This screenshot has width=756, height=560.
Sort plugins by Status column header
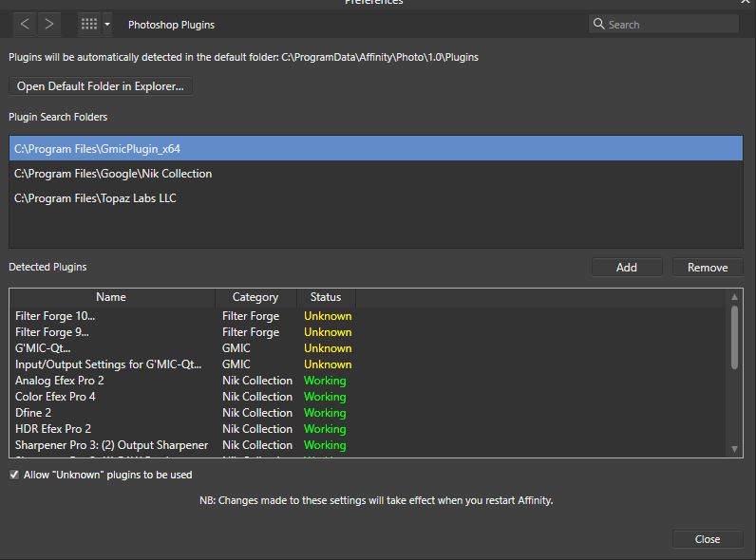326,297
